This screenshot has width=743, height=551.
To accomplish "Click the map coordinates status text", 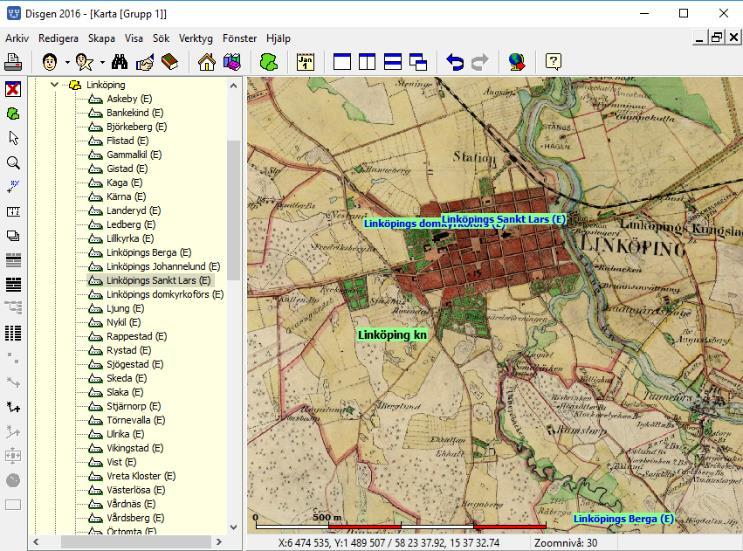I will pyautogui.click(x=389, y=543).
